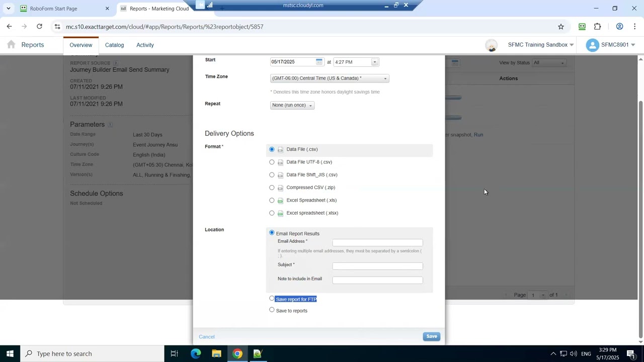Focus the Email Address field
Viewport: 644px width, 362px height.
[x=377, y=243]
